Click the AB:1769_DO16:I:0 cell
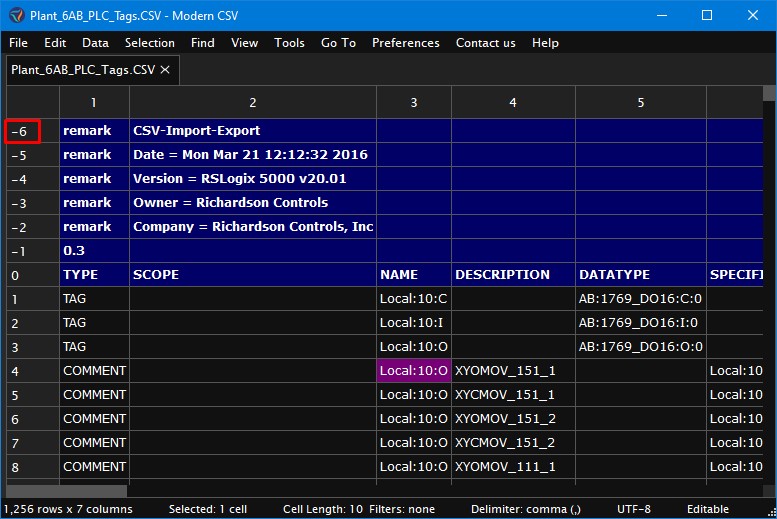The image size is (777, 519). [x=641, y=323]
